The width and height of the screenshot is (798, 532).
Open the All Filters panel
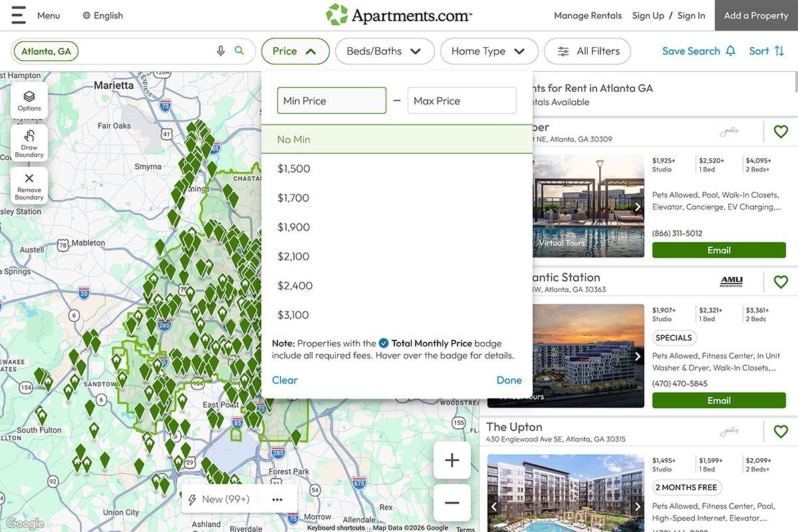pyautogui.click(x=587, y=51)
